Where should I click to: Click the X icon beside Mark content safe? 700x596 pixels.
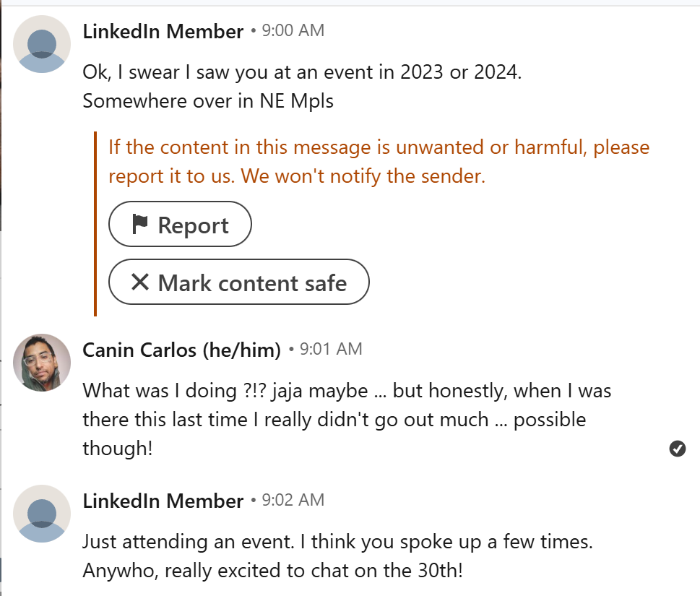tap(139, 282)
